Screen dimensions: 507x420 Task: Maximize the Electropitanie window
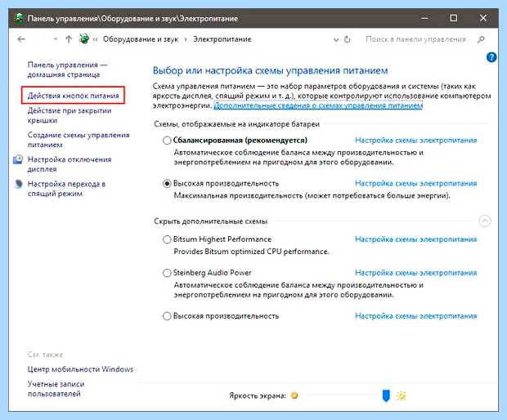coord(454,18)
